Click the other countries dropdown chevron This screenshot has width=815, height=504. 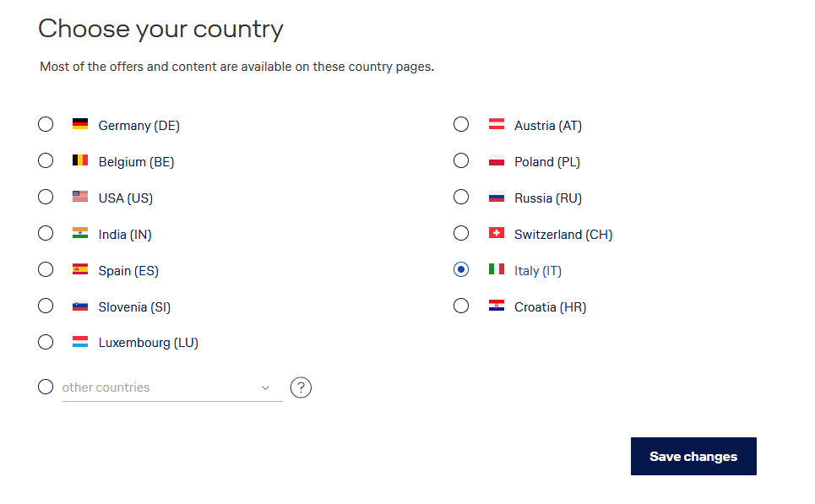(265, 387)
